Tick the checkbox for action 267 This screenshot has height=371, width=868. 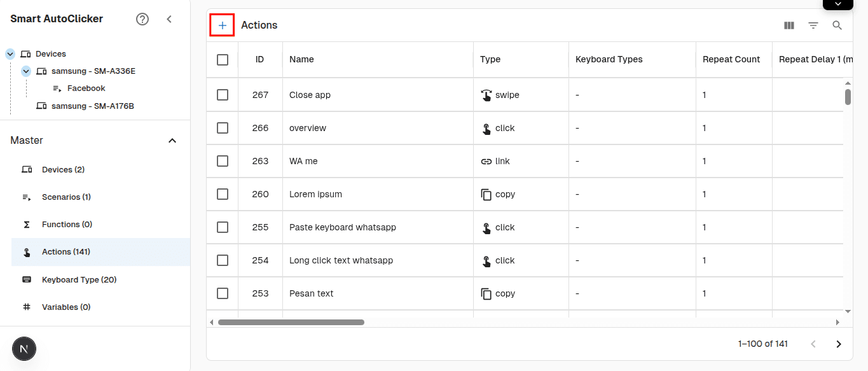pyautogui.click(x=223, y=95)
